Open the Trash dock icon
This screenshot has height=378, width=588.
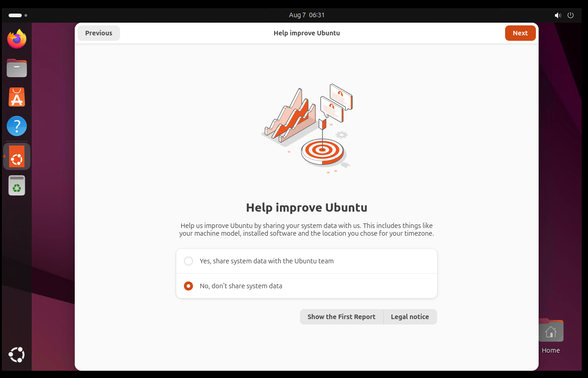click(x=17, y=185)
